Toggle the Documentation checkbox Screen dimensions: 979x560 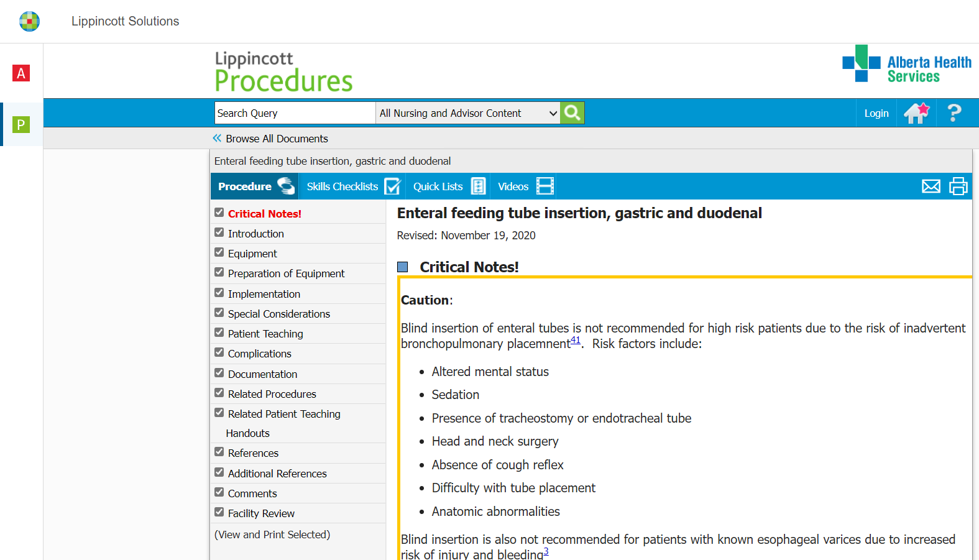[x=219, y=373]
